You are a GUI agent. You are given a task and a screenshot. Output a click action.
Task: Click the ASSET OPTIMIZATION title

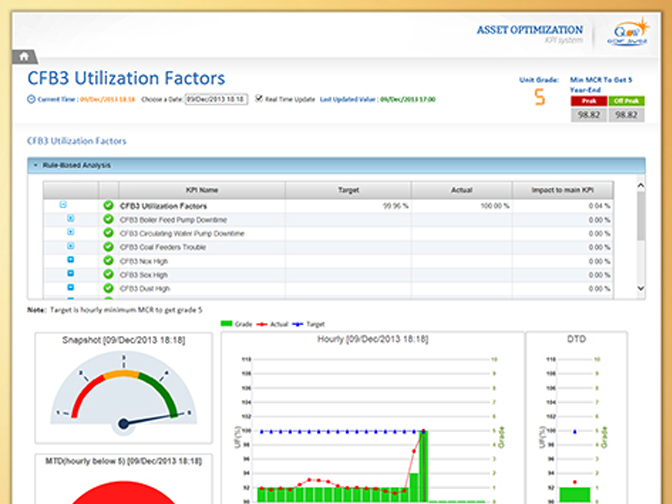click(530, 30)
